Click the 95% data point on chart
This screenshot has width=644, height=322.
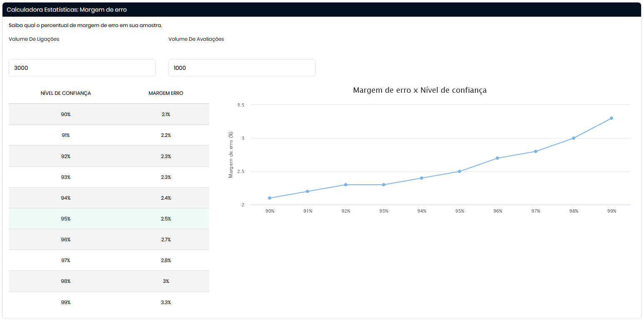point(459,171)
